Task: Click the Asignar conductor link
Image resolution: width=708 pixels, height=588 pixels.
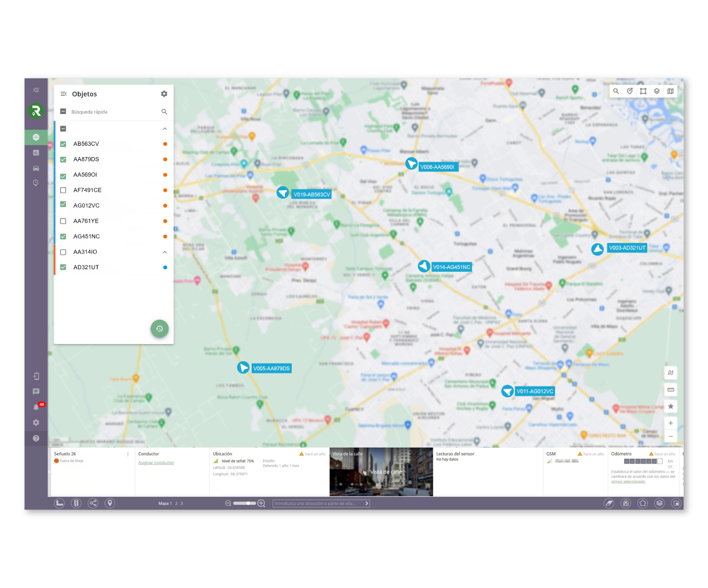Action: click(x=156, y=463)
